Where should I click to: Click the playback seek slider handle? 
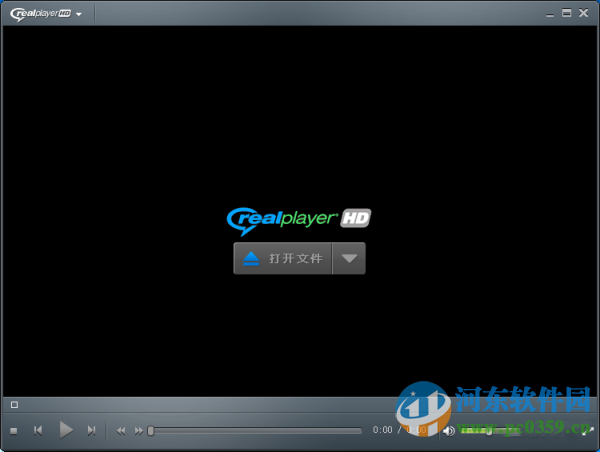151,431
